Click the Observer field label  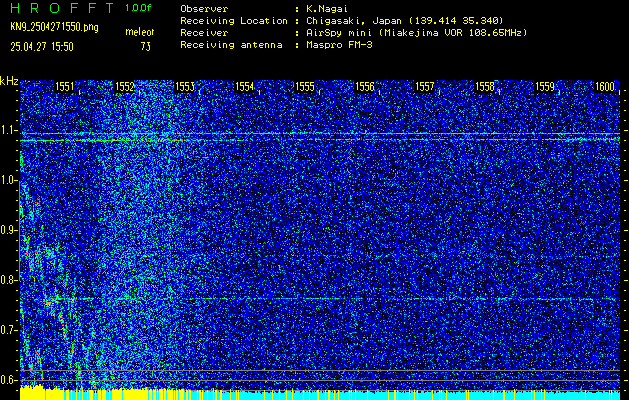click(x=204, y=8)
